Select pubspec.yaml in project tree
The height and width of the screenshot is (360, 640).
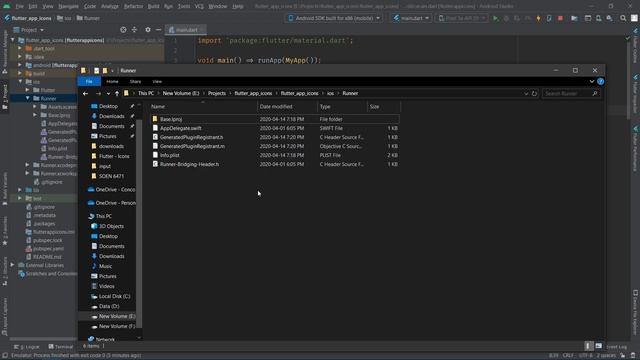click(48, 249)
